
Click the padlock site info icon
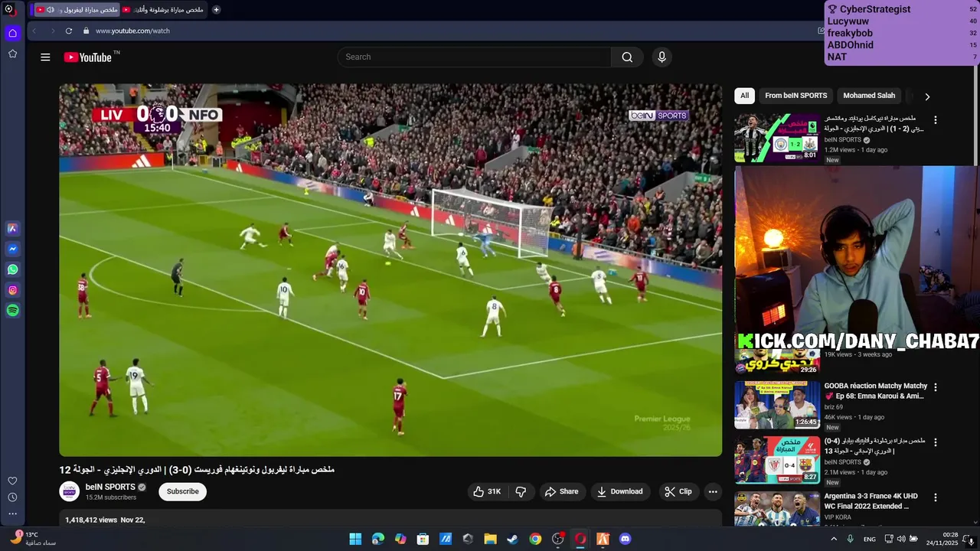86,31
